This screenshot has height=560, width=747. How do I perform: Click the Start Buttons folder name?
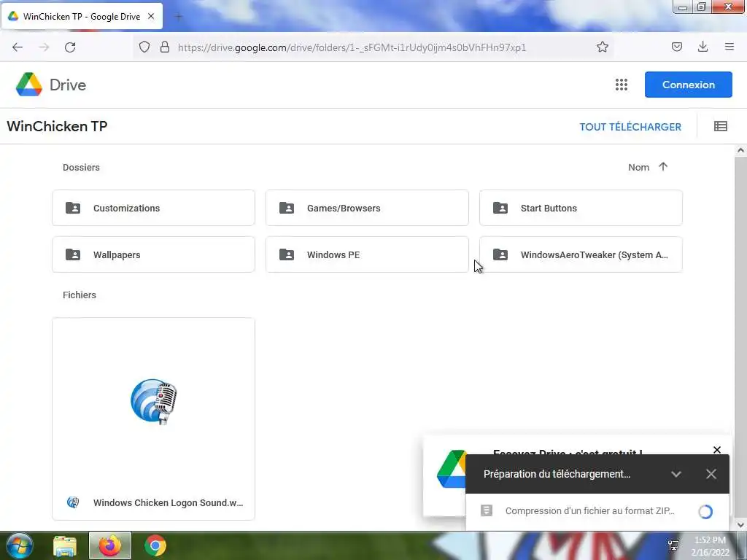point(549,208)
